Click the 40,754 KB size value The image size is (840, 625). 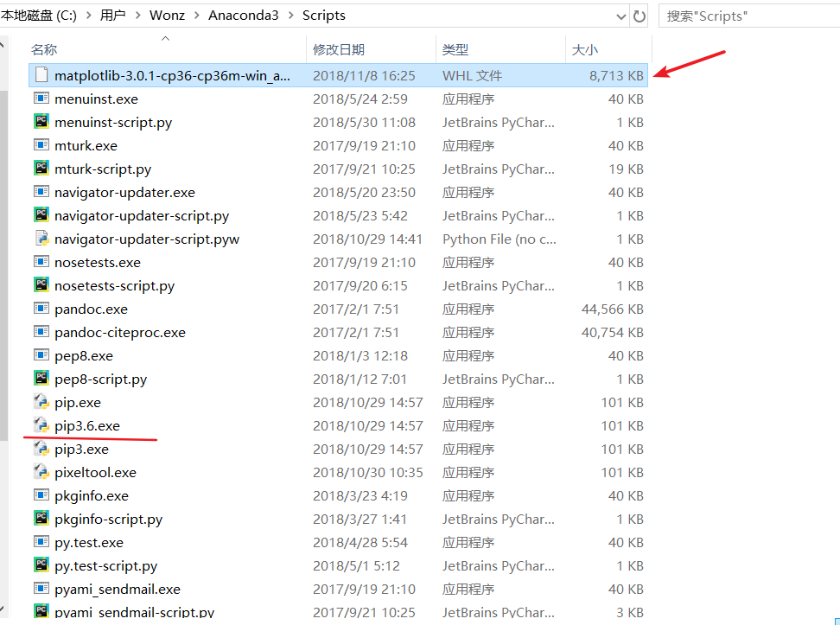[x=613, y=332]
